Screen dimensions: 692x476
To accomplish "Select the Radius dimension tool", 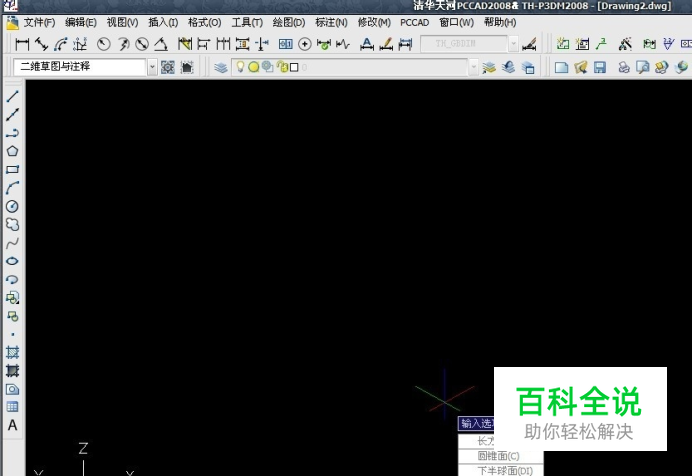I will click(x=104, y=44).
